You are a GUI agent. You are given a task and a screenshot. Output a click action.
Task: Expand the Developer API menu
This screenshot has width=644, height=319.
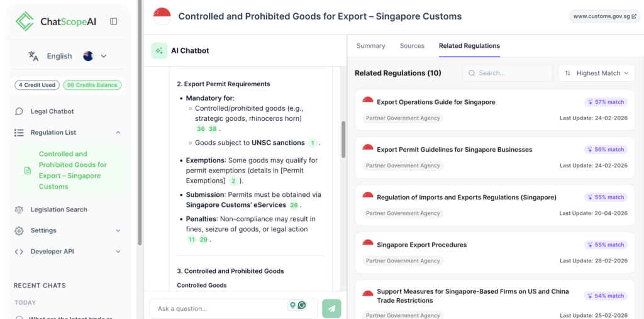tap(118, 252)
